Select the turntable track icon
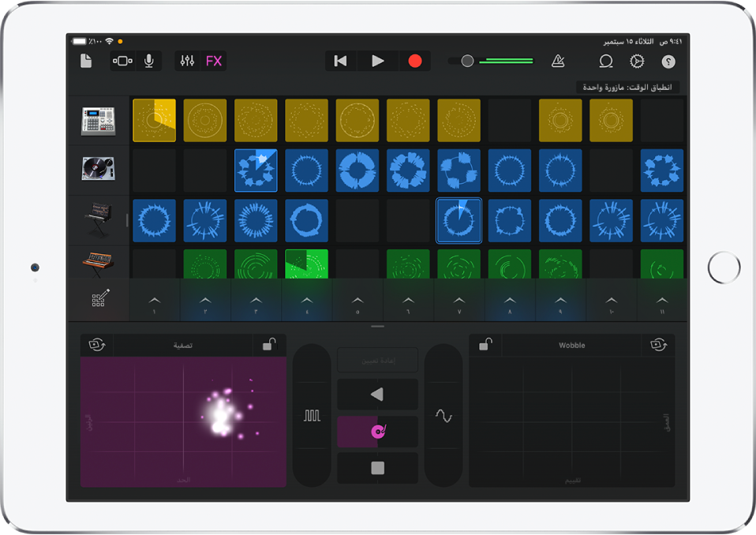This screenshot has height=535, width=756. (x=99, y=170)
